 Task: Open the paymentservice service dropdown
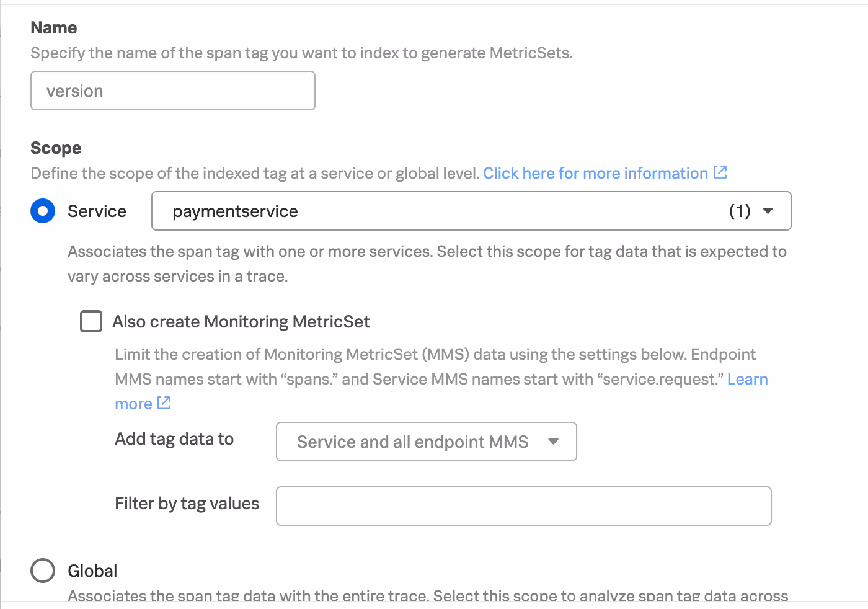tap(434, 211)
